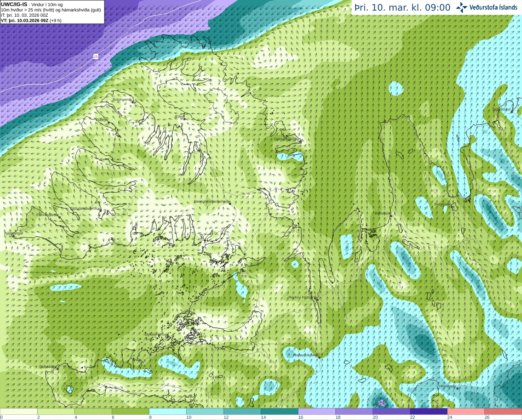
Task: Click the Veðurstofa Íslands logo icon
Action: click(x=462, y=7)
